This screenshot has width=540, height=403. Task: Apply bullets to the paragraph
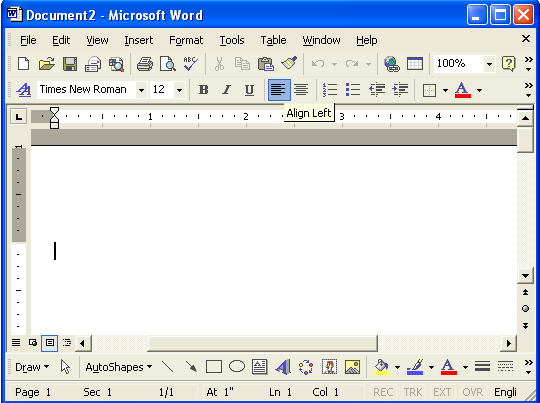pyautogui.click(x=353, y=90)
